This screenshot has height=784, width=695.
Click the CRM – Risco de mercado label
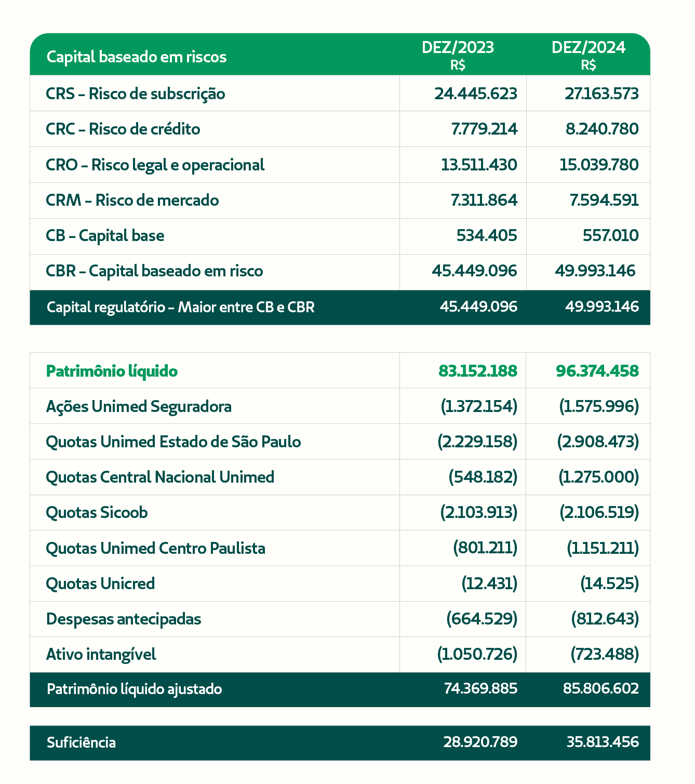(132, 201)
